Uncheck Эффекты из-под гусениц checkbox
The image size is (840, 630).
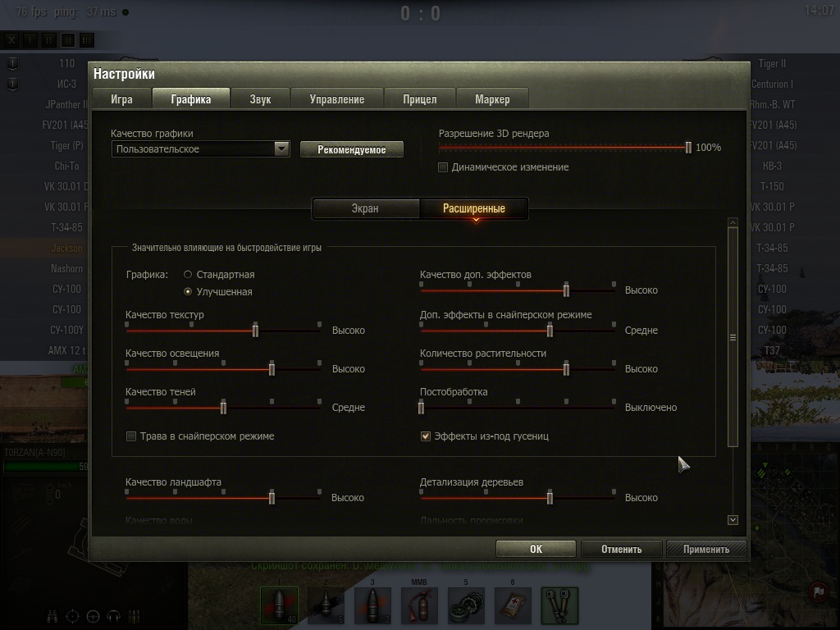(x=426, y=436)
